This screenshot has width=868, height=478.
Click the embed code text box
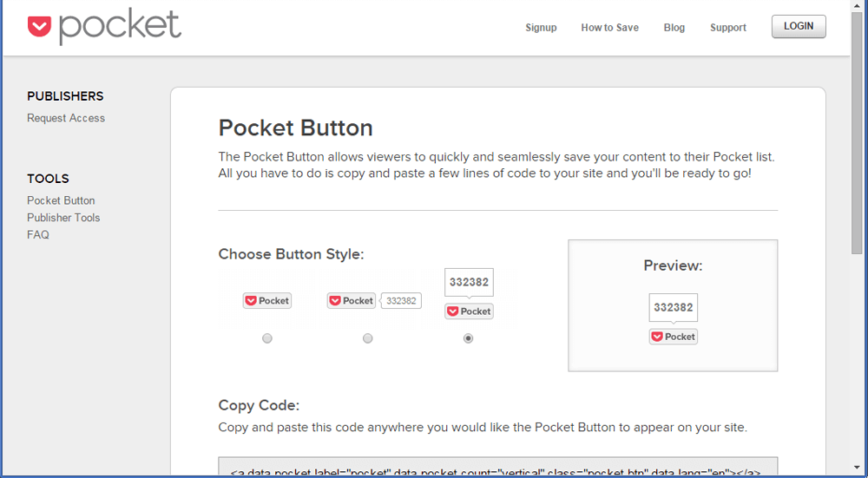click(497, 468)
